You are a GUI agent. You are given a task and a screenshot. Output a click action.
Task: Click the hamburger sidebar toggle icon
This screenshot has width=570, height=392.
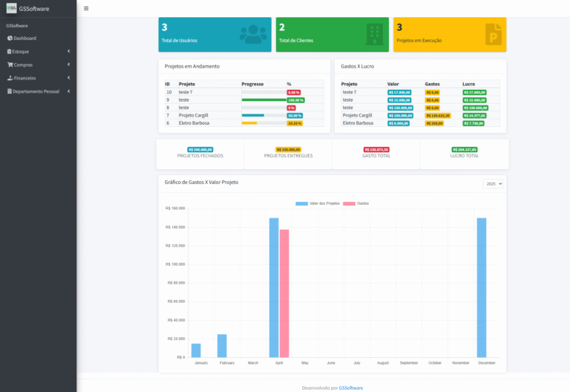(x=86, y=9)
